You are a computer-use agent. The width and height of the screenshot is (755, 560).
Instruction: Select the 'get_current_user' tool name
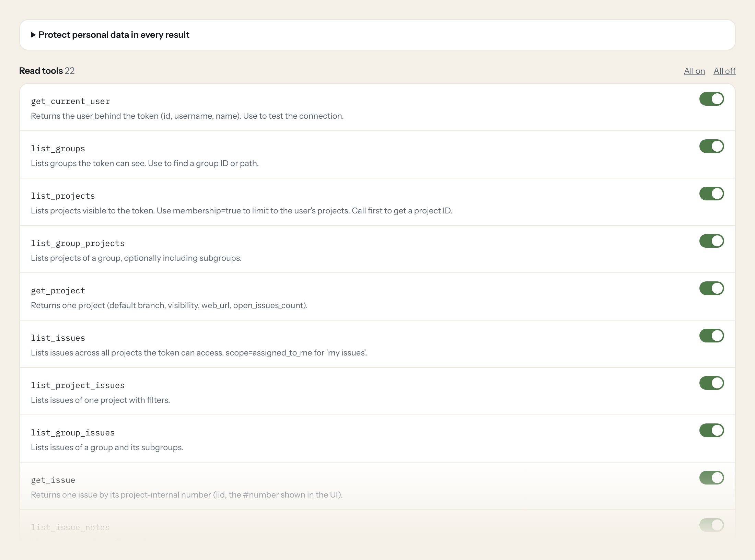pyautogui.click(x=70, y=101)
